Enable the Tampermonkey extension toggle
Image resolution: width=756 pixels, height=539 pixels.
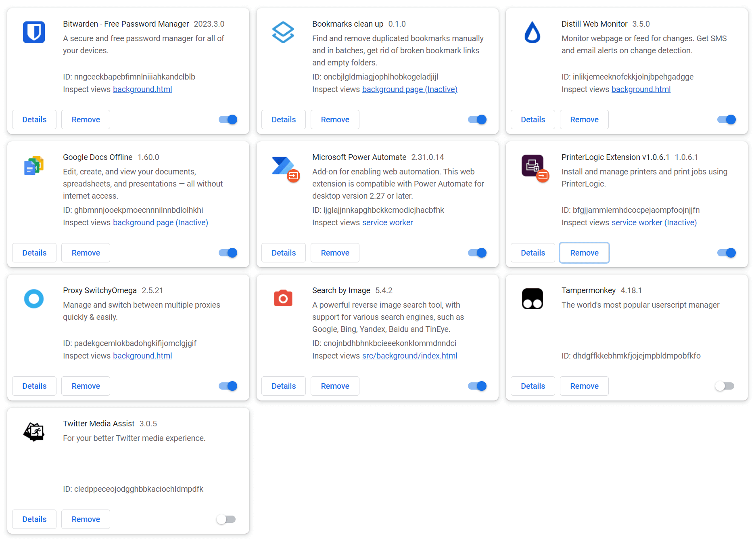(x=725, y=386)
